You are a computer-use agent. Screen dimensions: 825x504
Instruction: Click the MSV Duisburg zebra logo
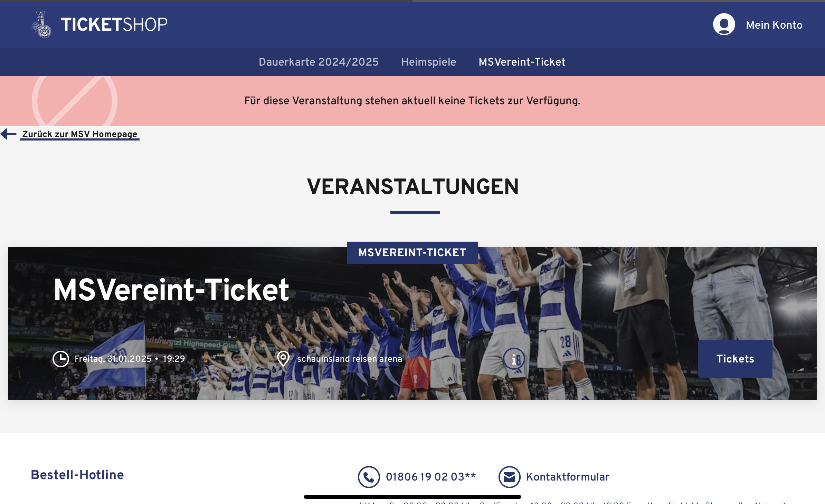click(41, 24)
